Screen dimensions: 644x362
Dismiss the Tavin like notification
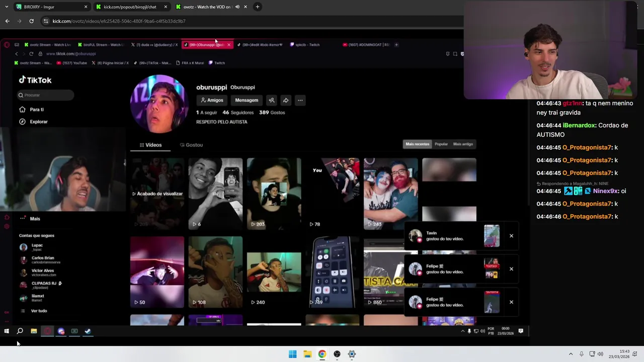(511, 236)
